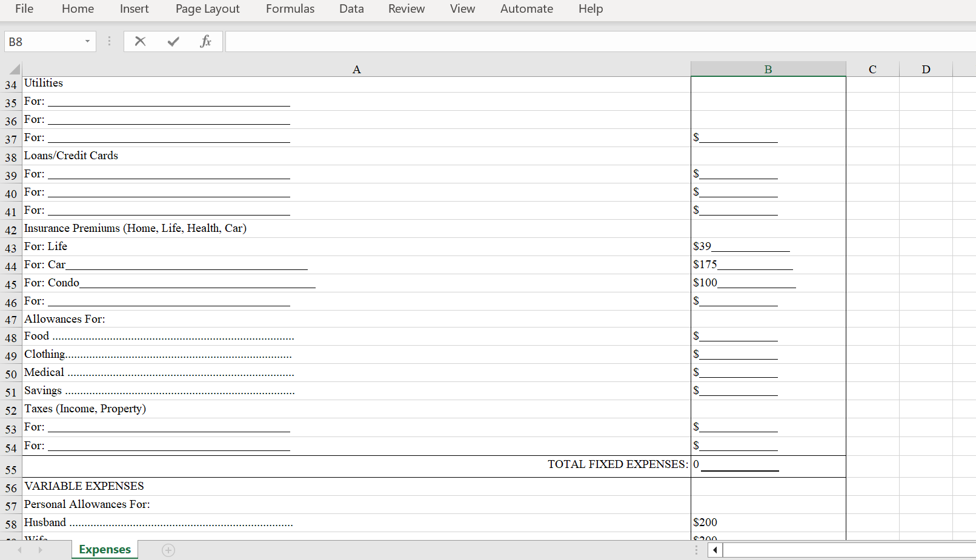Viewport: 976px width, 560px height.
Task: Select all cells using corner triangle
Action: [15, 69]
